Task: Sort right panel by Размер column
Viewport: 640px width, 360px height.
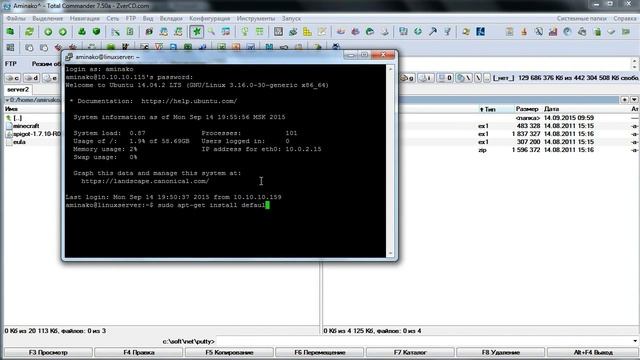Action: point(527,109)
